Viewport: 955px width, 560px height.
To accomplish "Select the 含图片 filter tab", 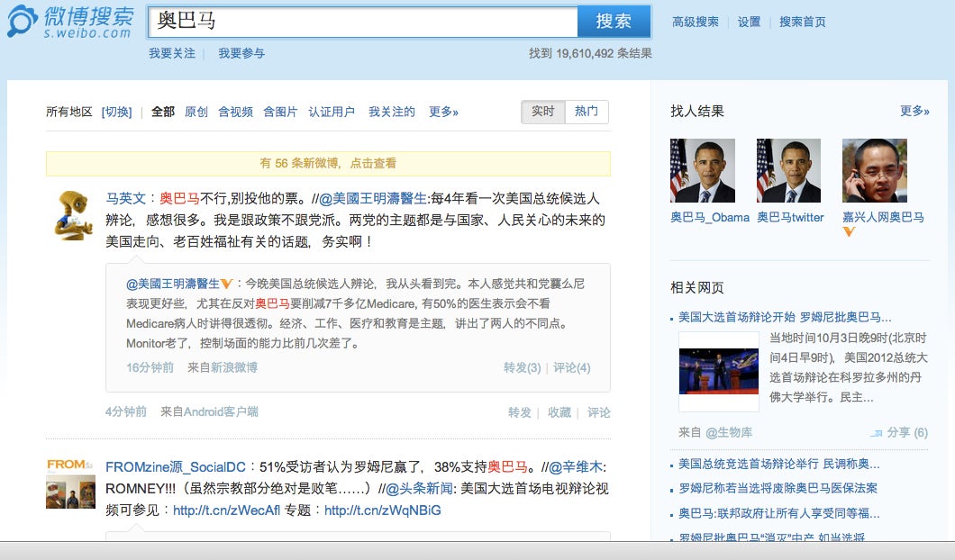I will tap(280, 112).
